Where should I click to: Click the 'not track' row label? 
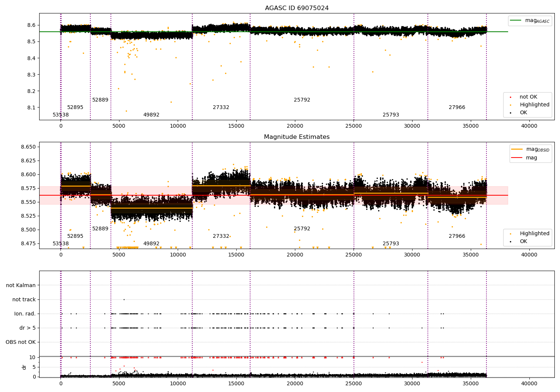pos(24,300)
